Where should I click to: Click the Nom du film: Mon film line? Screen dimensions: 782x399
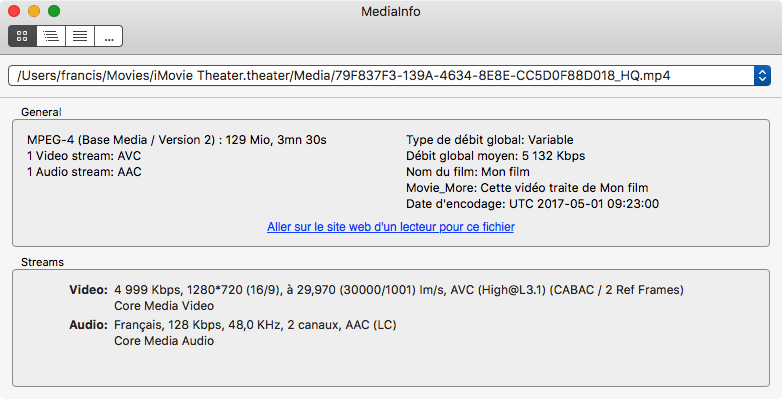point(468,172)
